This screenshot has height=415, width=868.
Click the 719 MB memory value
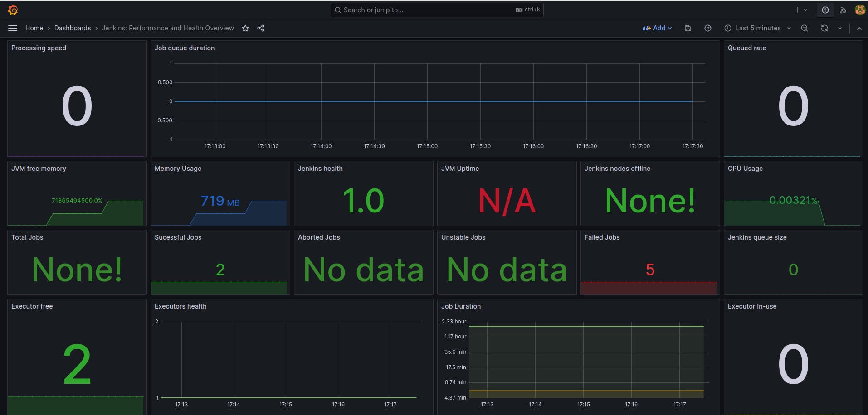pyautogui.click(x=220, y=201)
